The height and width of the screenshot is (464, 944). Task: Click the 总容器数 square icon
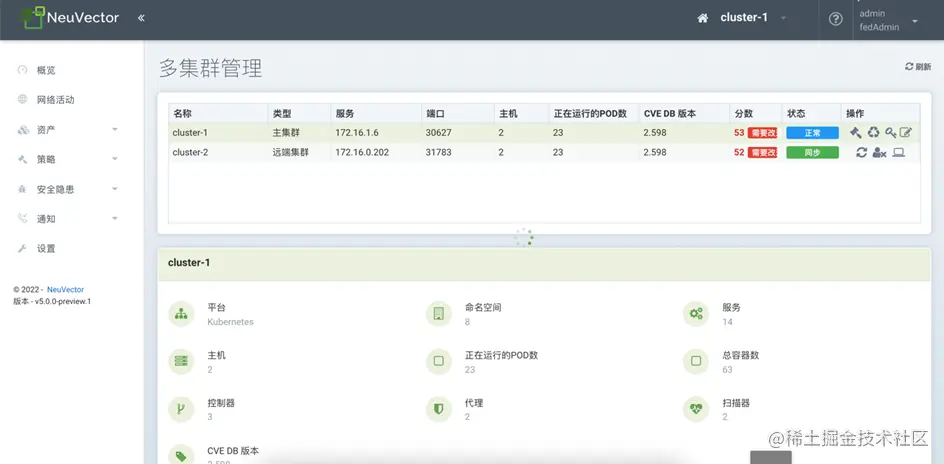[696, 361]
